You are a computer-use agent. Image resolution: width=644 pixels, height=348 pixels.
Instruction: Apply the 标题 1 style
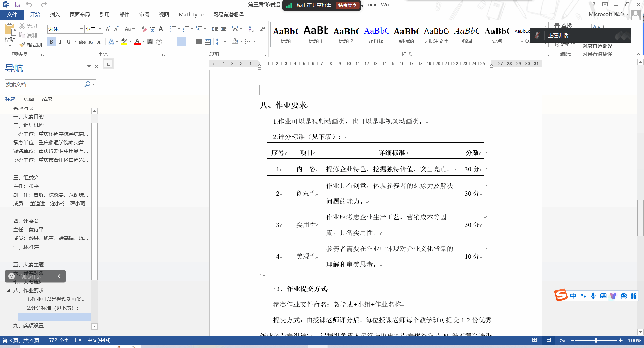tap(316, 35)
